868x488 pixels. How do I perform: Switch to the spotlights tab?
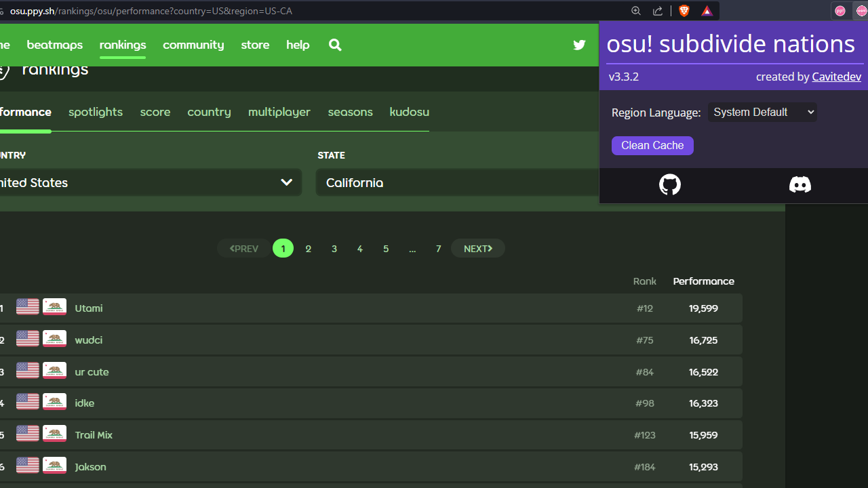(x=96, y=112)
